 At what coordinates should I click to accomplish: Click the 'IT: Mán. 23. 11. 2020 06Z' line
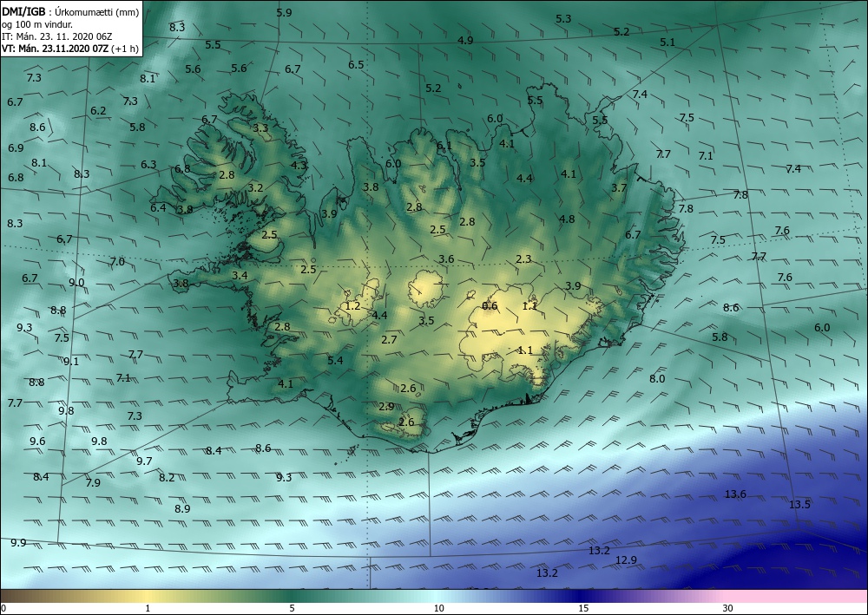[57, 36]
